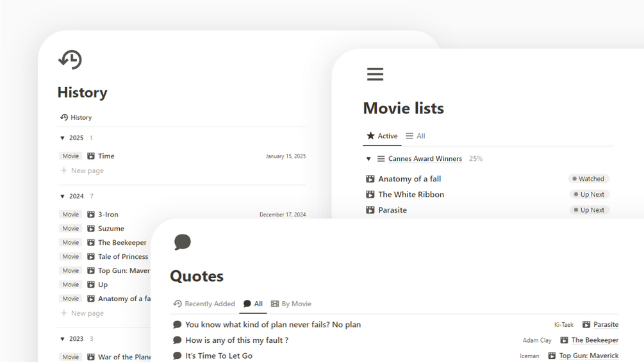644x362 pixels.
Task: Click the large History clock icon
Action: coord(70,60)
